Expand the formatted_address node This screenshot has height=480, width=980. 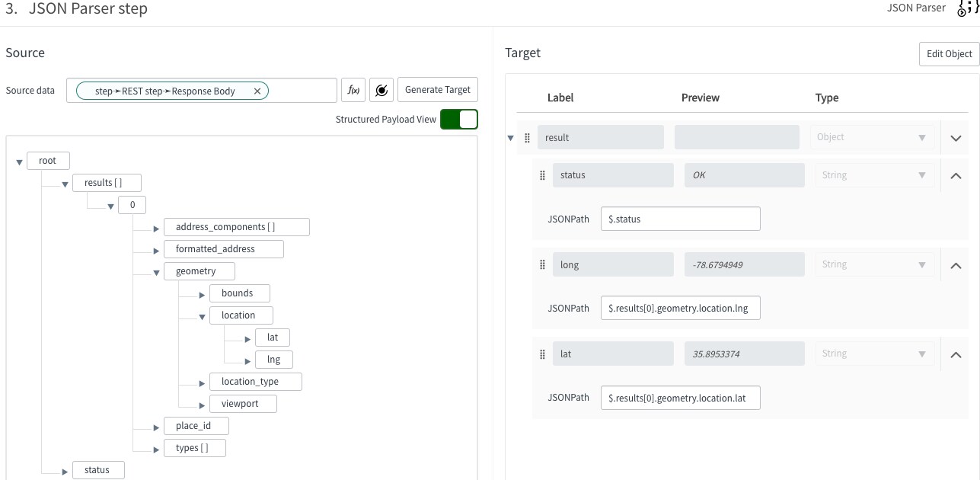(x=156, y=250)
